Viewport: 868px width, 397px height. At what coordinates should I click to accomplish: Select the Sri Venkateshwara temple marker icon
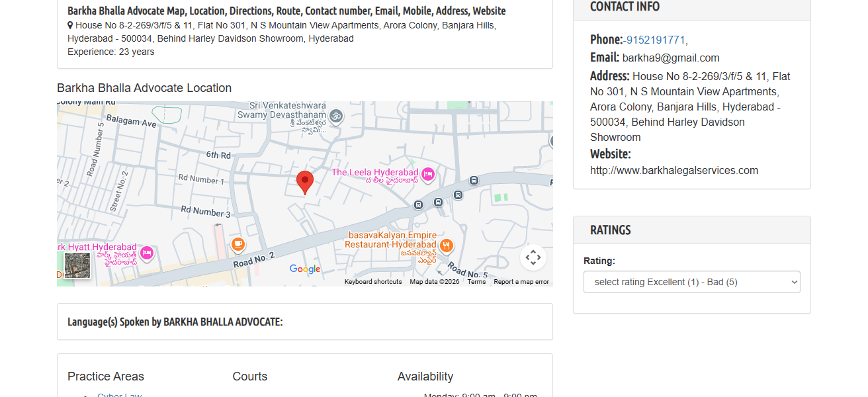click(336, 116)
